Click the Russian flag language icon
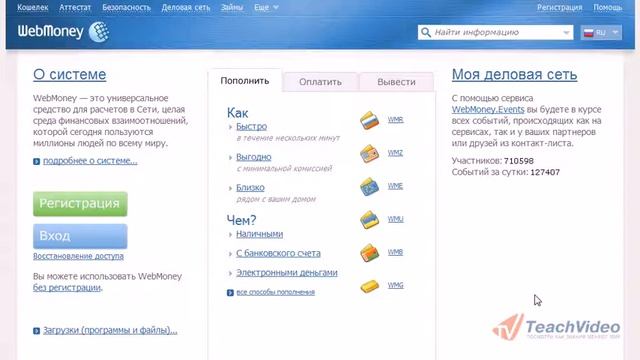Image resolution: width=640 pixels, height=360 pixels. pyautogui.click(x=588, y=33)
